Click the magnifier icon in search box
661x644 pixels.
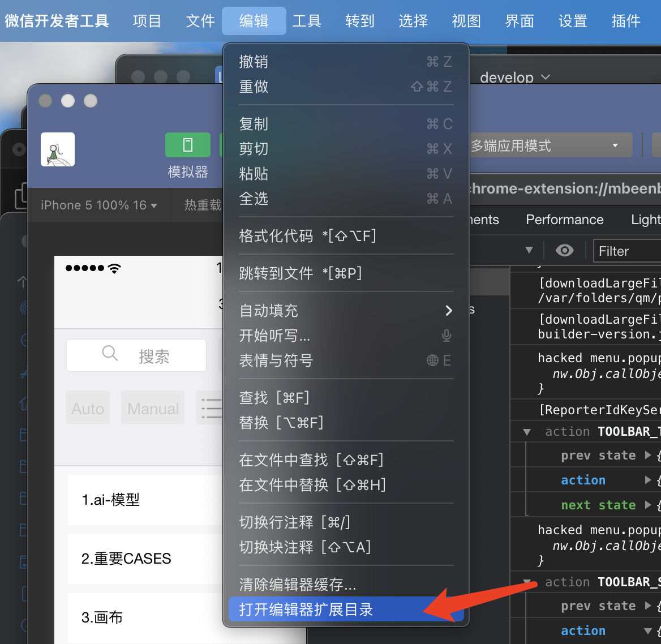point(110,353)
